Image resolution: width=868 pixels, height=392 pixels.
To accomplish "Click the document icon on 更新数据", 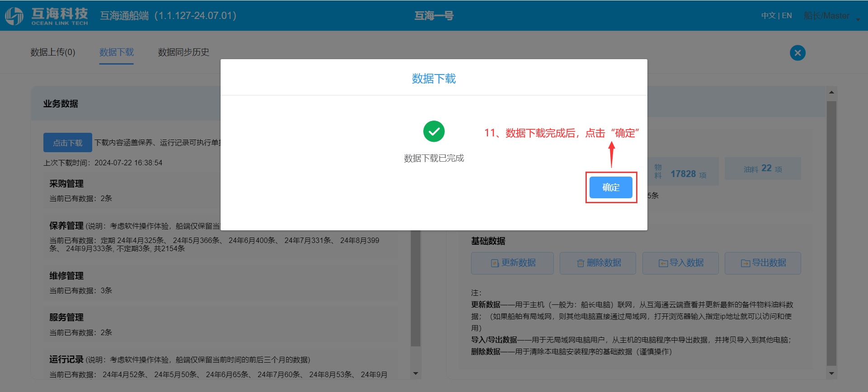I will click(495, 263).
